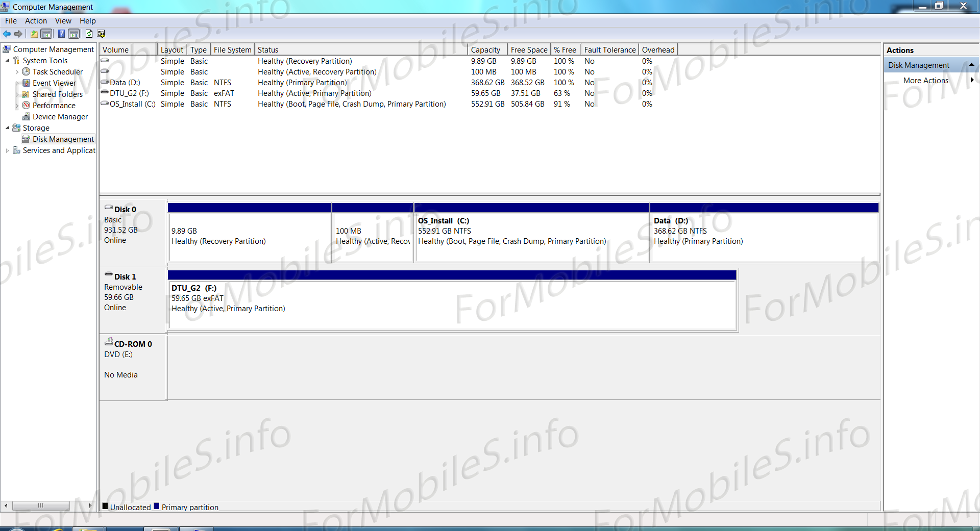Click the Back arrow in the toolbar
The width and height of the screenshot is (980, 531).
click(7, 34)
